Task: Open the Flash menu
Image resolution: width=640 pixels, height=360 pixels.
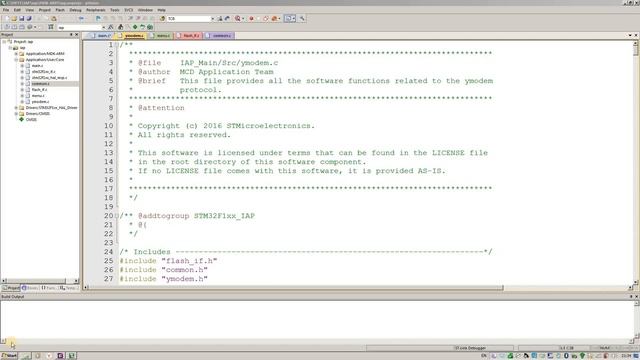Action: [60, 10]
